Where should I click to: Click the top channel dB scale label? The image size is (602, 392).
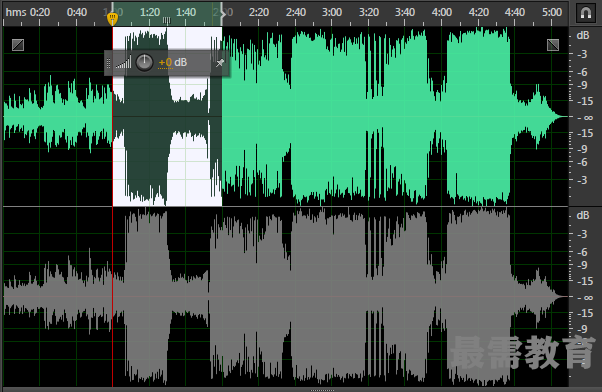tap(583, 35)
